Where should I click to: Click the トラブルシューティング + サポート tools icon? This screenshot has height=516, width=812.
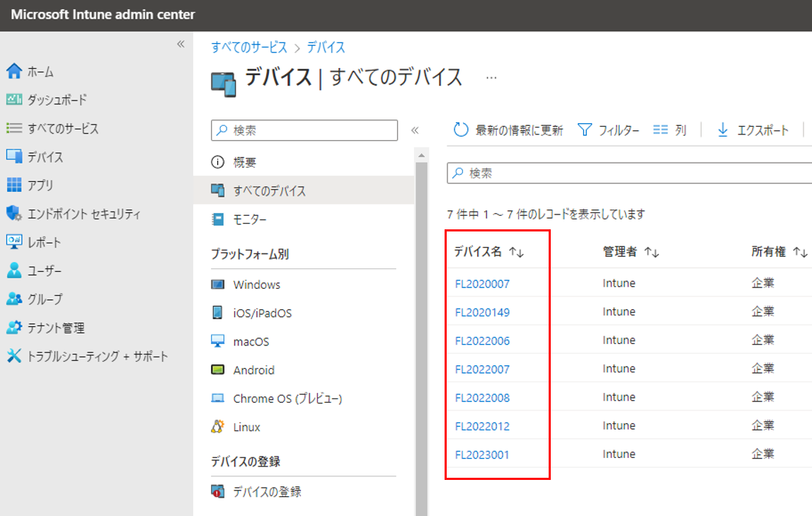point(14,355)
